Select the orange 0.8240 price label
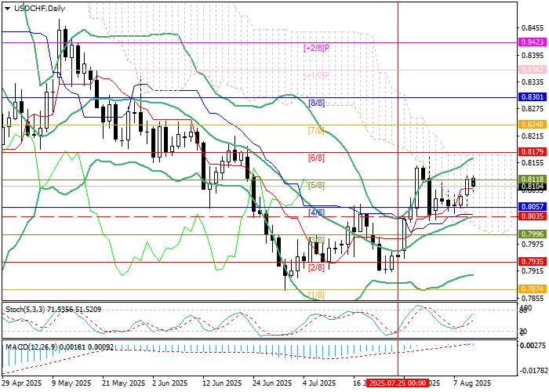Image resolution: width=549 pixels, height=392 pixels. click(x=533, y=124)
